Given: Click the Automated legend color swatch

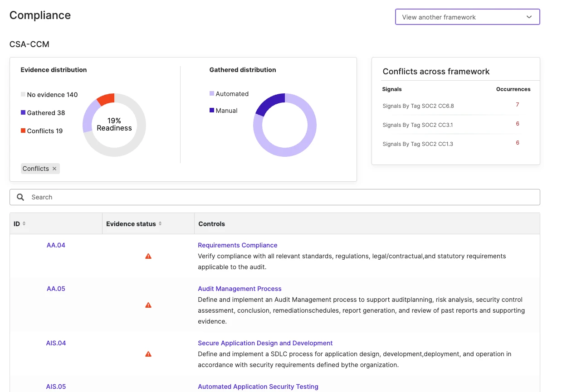Looking at the screenshot, I should coord(212,94).
